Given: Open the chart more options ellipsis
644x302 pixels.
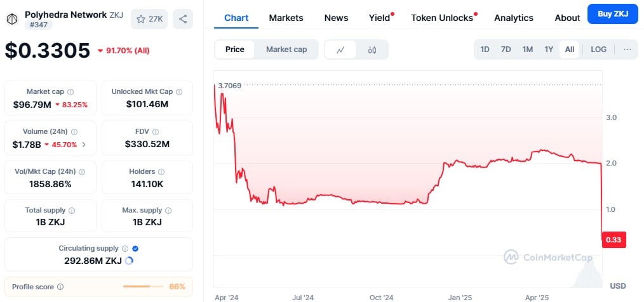Looking at the screenshot, I should pos(627,49).
